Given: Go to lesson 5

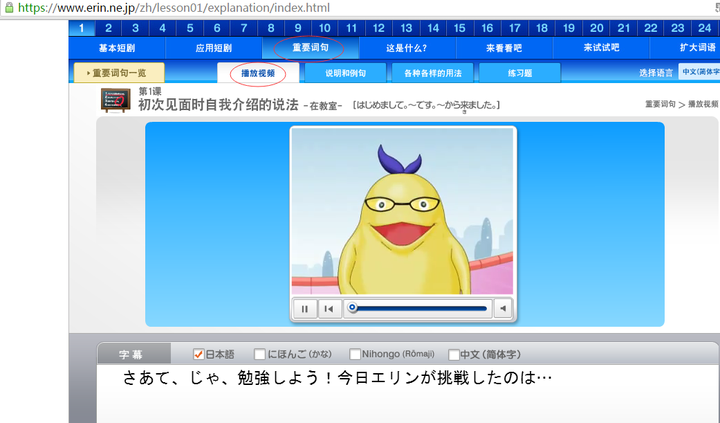Looking at the screenshot, I should [x=190, y=28].
